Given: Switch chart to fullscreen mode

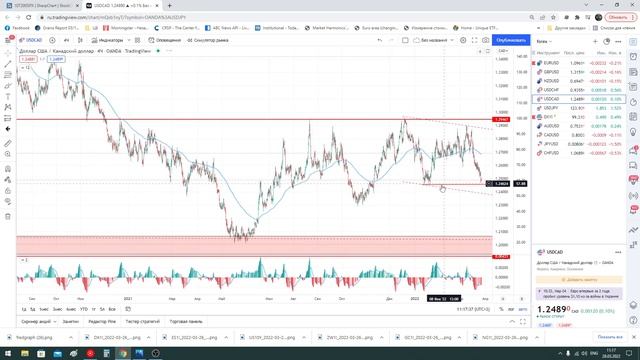Looking at the screenshot, I should coord(474,40).
